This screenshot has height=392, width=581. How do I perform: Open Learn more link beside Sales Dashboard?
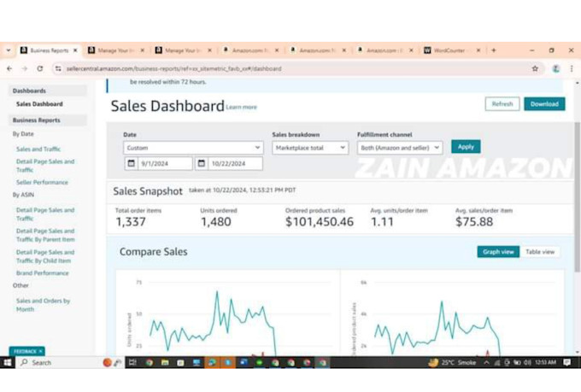tap(241, 107)
